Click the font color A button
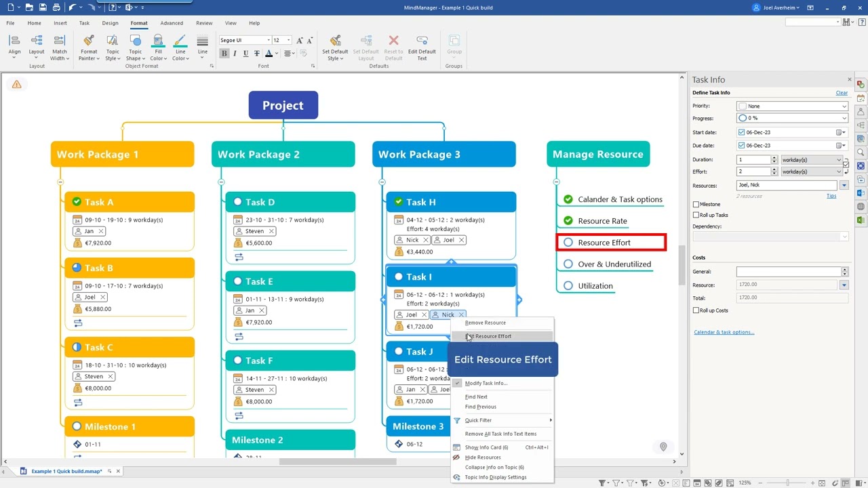Image resolution: width=868 pixels, height=488 pixels. [269, 54]
